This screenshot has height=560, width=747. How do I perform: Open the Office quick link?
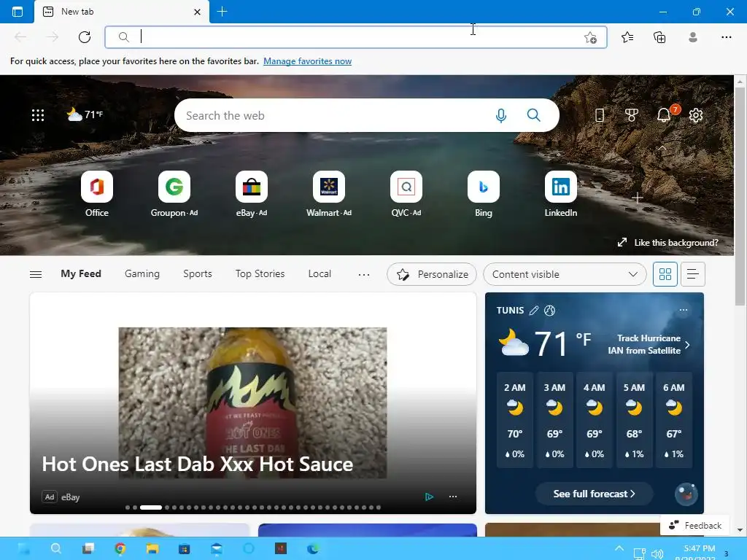coord(97,194)
